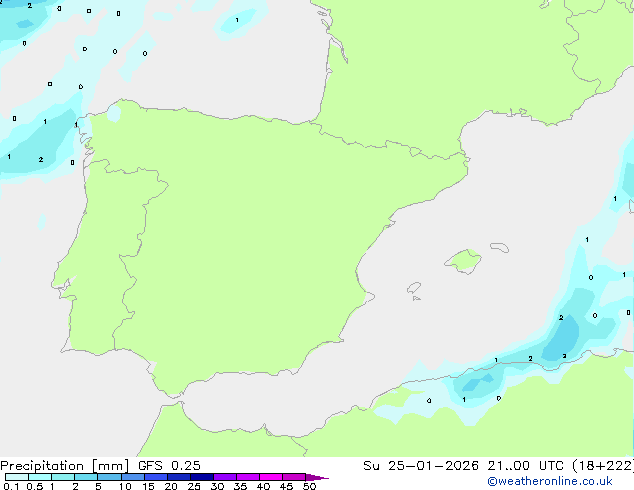Click the 'Precipitation [mm]' title text

(65, 466)
